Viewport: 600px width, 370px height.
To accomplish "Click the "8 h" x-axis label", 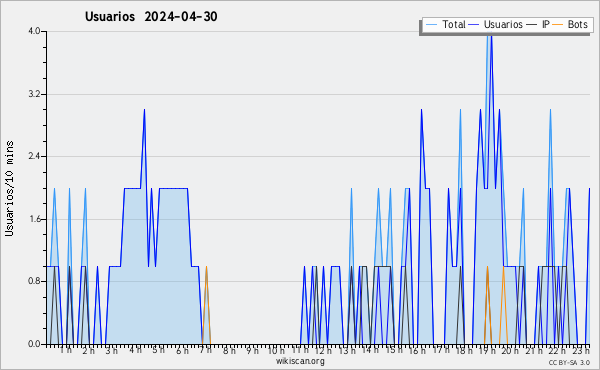I will pos(229,350).
